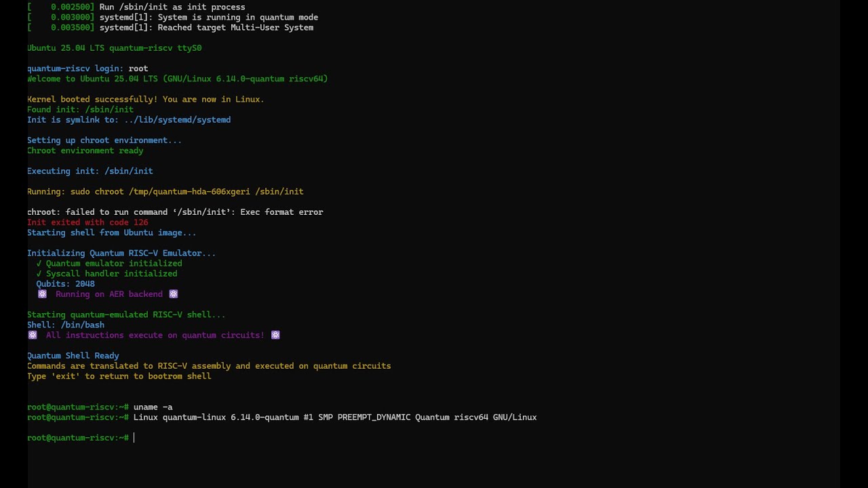Click the 'quantum-riscv login: root' line

click(87, 68)
